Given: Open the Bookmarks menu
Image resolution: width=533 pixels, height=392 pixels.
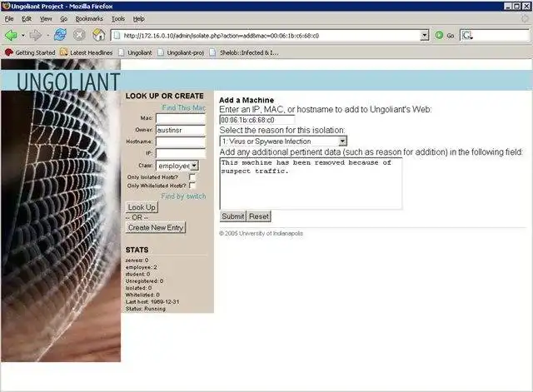Looking at the screenshot, I should [x=89, y=19].
